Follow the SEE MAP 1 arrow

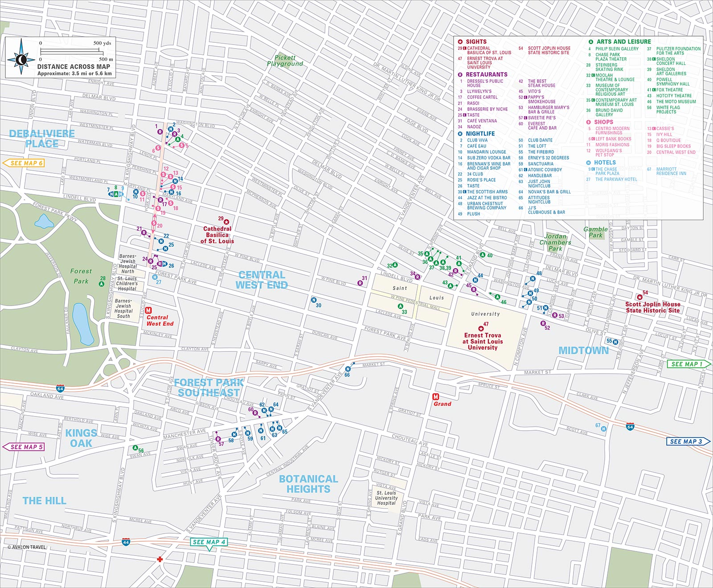coord(689,364)
